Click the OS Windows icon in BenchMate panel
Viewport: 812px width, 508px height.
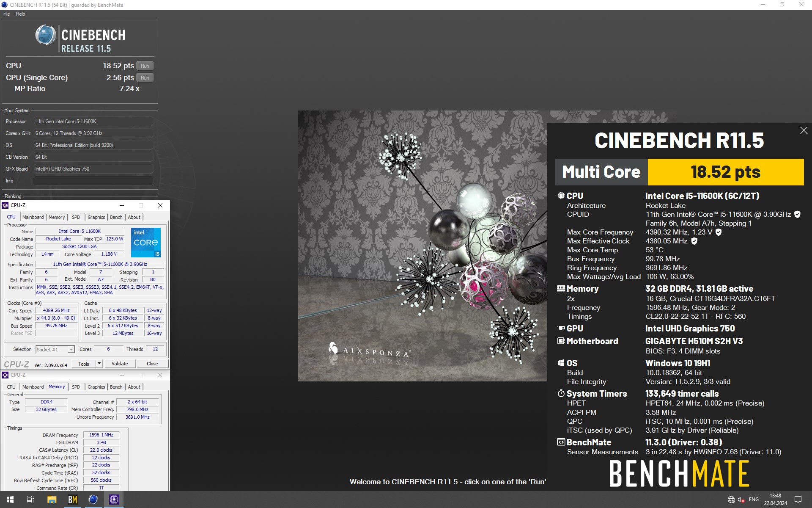tap(561, 363)
